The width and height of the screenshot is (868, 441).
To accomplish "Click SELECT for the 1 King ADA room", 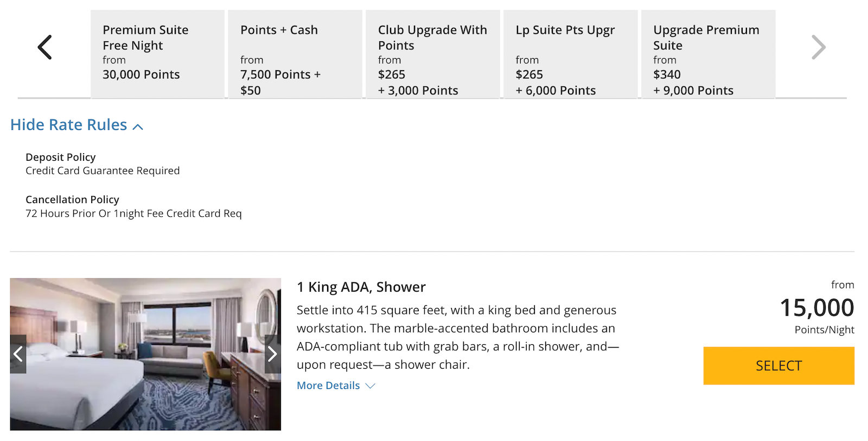I will [x=778, y=366].
